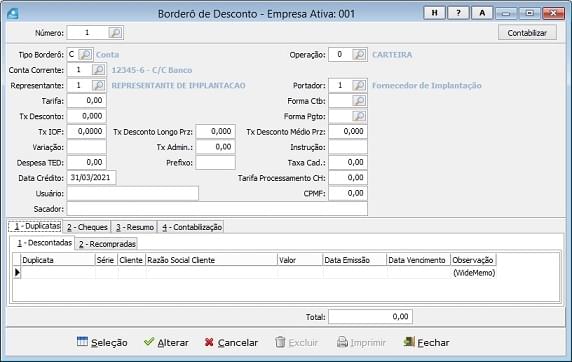Click the Tx Desconto Médio Prz field
This screenshot has height=362, width=572.
pyautogui.click(x=348, y=131)
